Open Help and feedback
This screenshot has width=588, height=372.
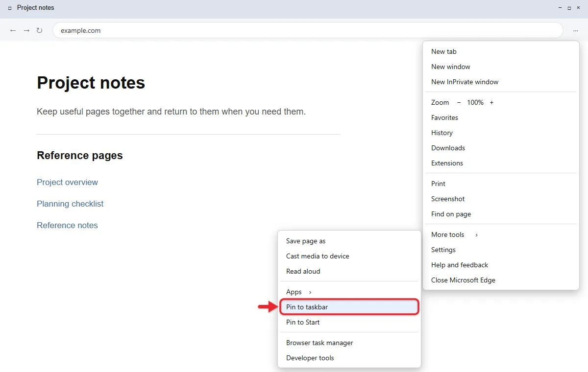(x=501, y=265)
